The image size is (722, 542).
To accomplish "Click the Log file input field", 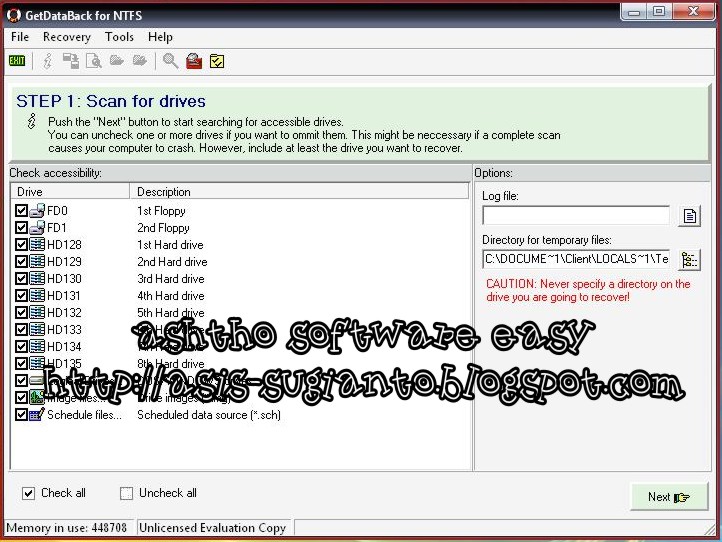I will coord(576,216).
